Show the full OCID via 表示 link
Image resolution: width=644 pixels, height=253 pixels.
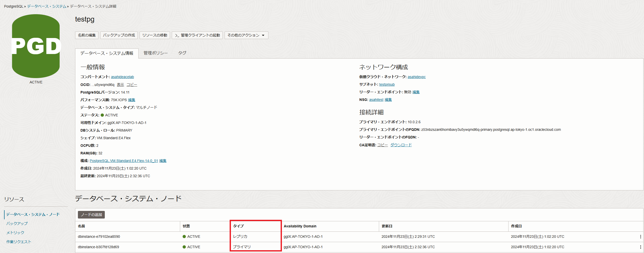pos(121,85)
